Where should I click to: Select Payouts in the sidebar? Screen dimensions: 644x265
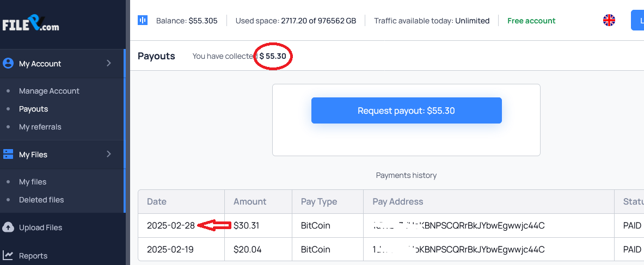pyautogui.click(x=33, y=109)
